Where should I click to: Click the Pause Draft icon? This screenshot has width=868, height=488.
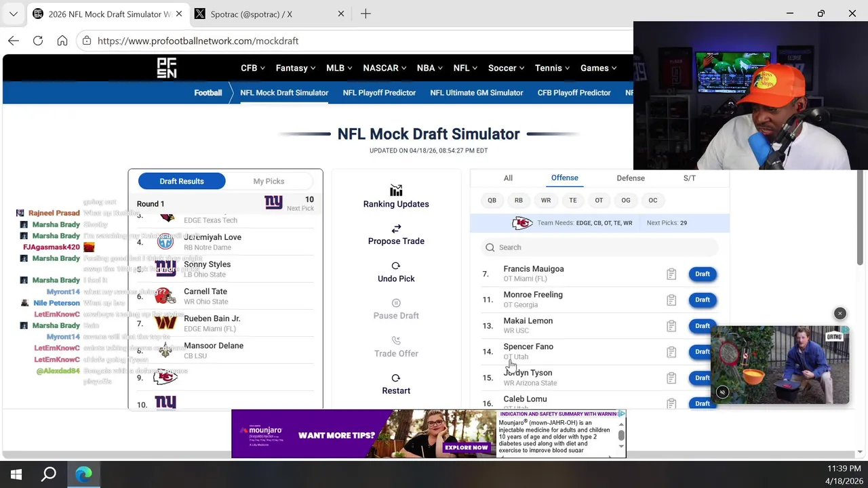click(x=396, y=303)
